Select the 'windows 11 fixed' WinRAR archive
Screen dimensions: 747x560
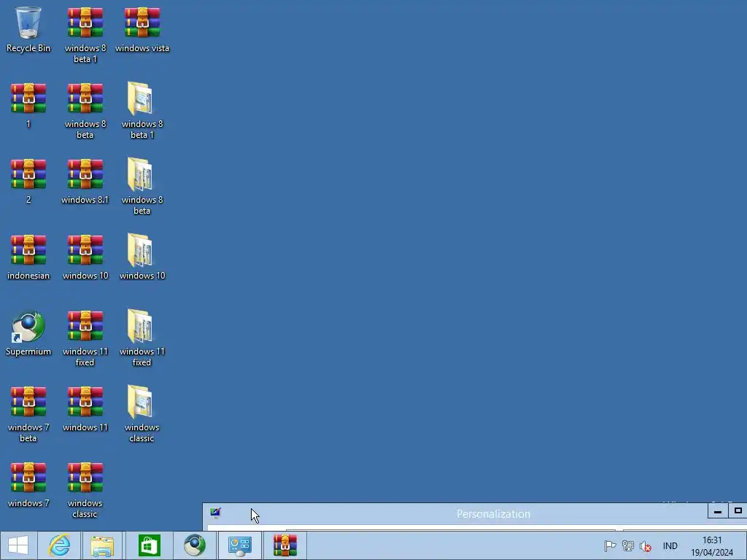click(85, 338)
